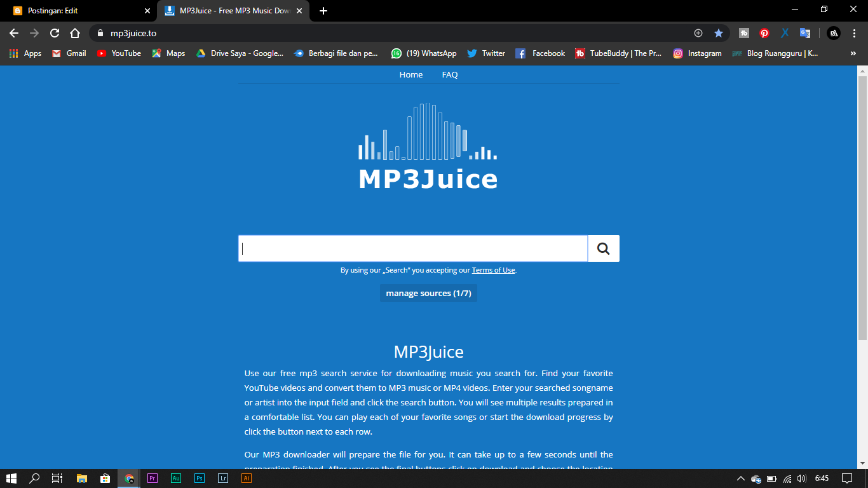Open the Instagram bookmark
Viewport: 868px width, 488px height.
(x=698, y=53)
